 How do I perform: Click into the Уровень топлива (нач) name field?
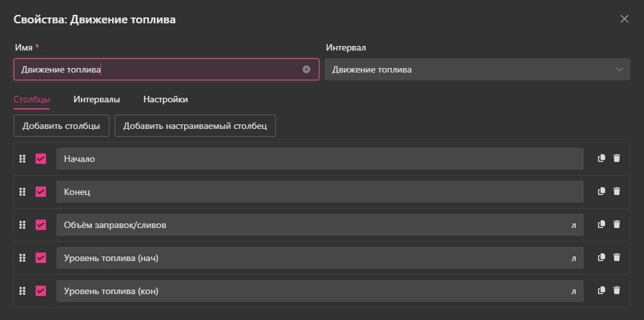311,258
